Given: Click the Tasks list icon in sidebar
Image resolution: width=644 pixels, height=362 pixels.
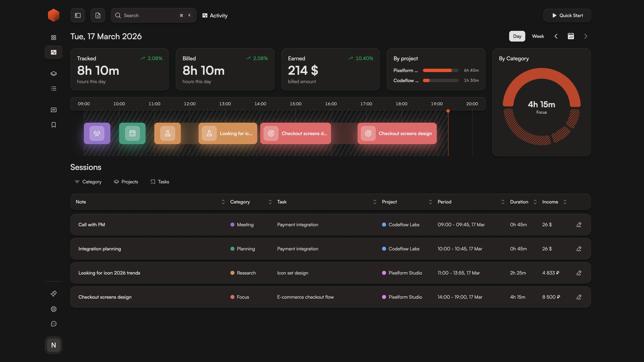Looking at the screenshot, I should click(x=53, y=88).
